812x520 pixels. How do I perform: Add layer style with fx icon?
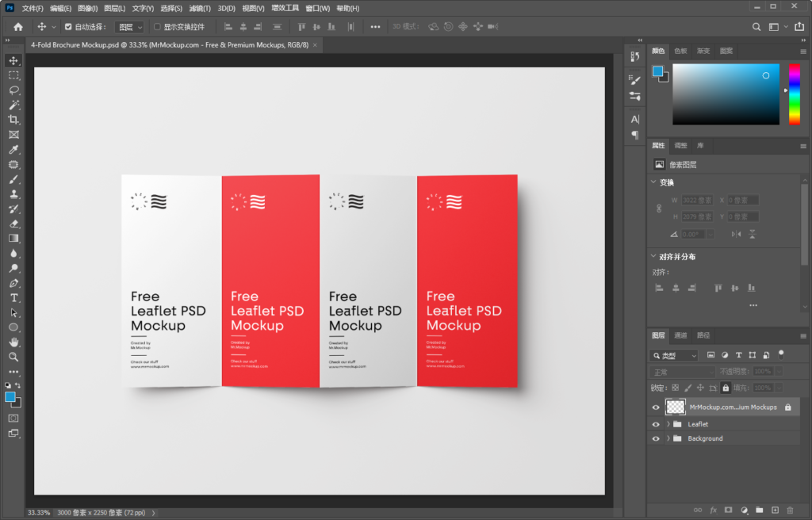(713, 510)
